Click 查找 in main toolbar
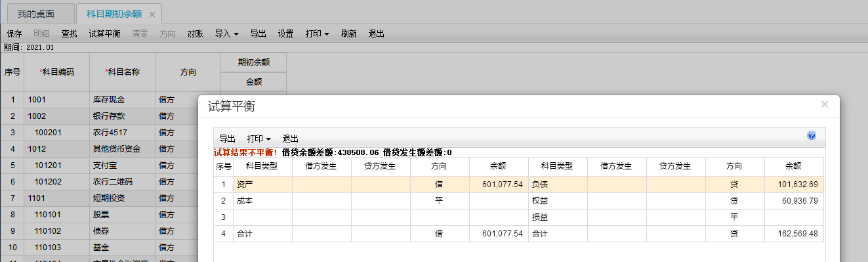The image size is (868, 262). [x=69, y=33]
